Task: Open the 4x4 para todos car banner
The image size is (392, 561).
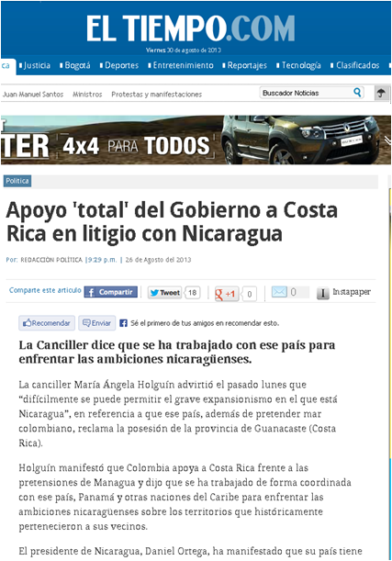Action: pyautogui.click(x=196, y=140)
